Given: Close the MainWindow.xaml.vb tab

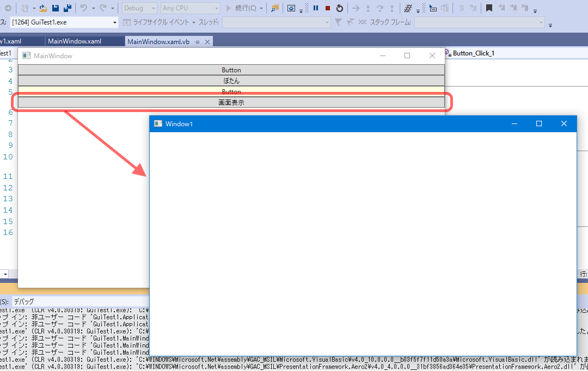Looking at the screenshot, I should click(207, 42).
